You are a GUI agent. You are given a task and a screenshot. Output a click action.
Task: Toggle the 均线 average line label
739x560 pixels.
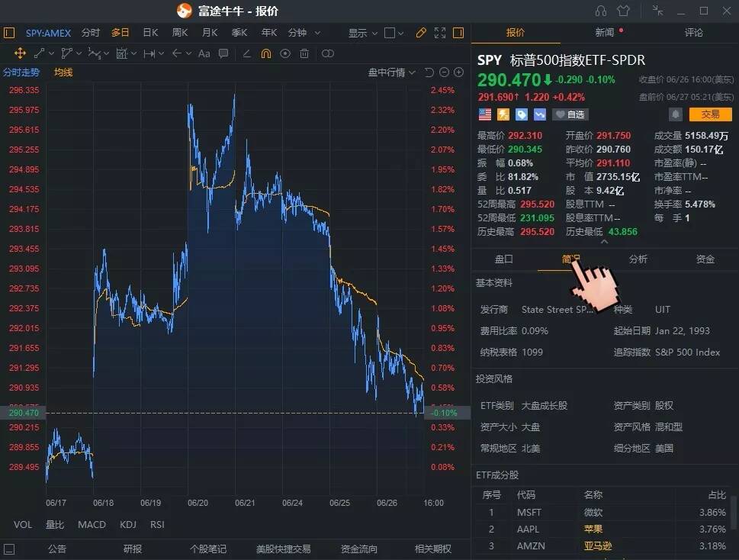click(63, 72)
